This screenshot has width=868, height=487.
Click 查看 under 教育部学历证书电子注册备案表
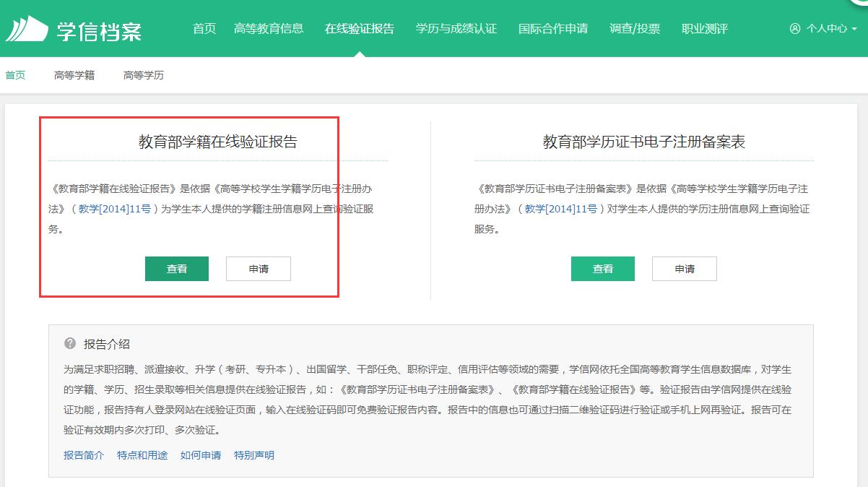[x=603, y=269]
